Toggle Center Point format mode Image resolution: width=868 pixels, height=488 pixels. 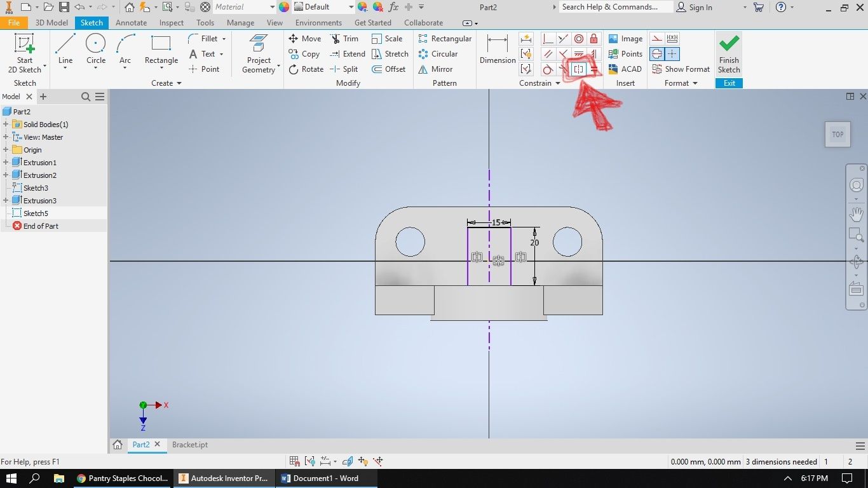(672, 53)
